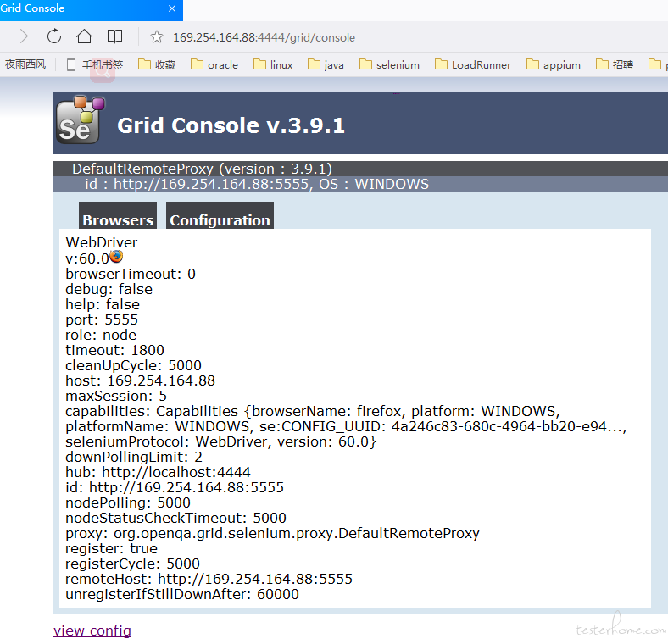Click the 'seleniumProtocol: WebDriver, version: 60.0}' line
Image resolution: width=668 pixels, height=644 pixels.
point(220,442)
